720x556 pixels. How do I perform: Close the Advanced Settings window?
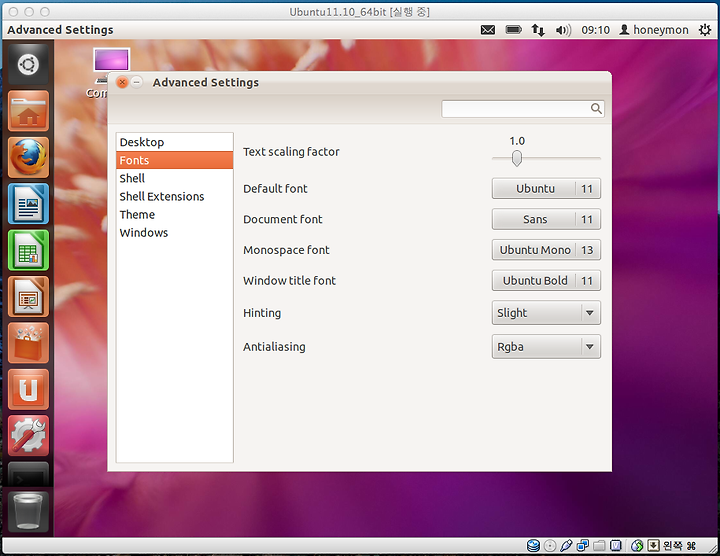pos(122,83)
